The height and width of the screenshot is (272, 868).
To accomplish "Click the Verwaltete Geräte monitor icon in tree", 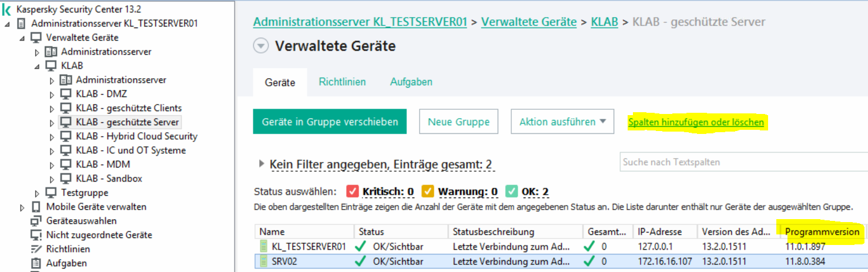I will pyautogui.click(x=36, y=38).
